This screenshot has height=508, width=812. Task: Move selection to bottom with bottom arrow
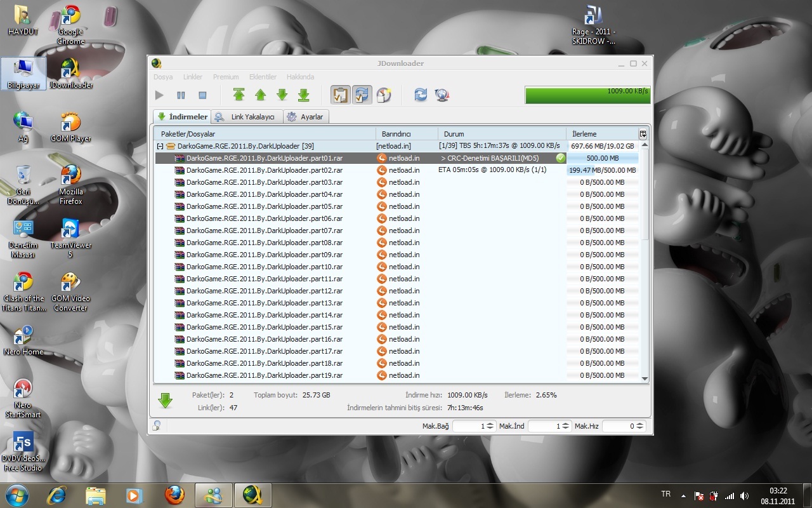pyautogui.click(x=304, y=95)
